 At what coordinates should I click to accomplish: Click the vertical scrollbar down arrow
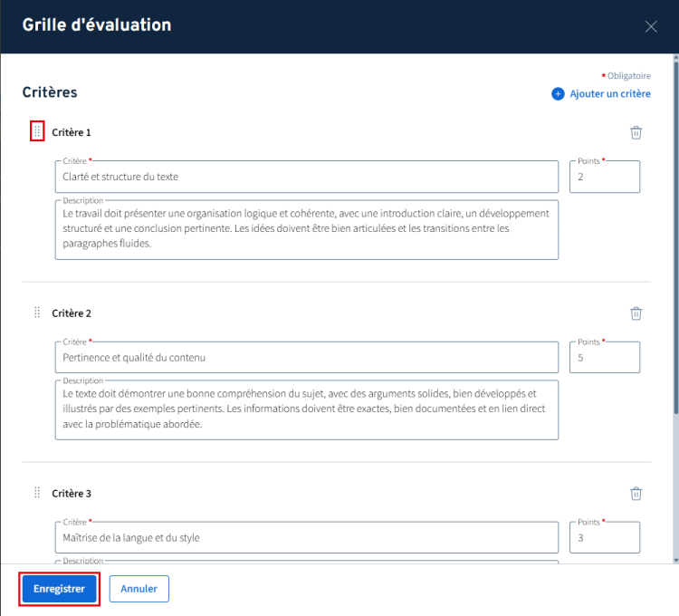676,560
